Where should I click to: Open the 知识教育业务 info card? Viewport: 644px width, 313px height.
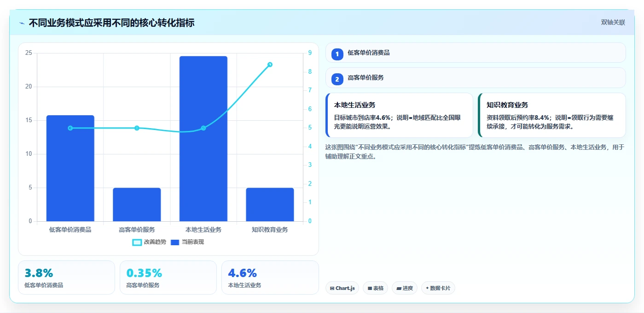click(552, 115)
